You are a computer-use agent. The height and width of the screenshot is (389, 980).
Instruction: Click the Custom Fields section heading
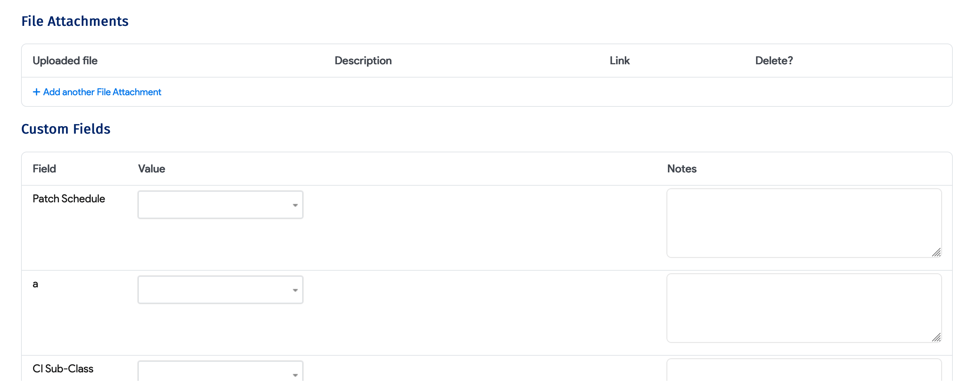[x=66, y=129]
